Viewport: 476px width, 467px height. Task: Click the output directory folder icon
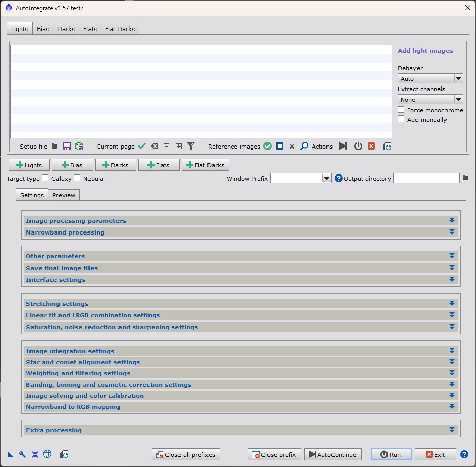(x=465, y=178)
